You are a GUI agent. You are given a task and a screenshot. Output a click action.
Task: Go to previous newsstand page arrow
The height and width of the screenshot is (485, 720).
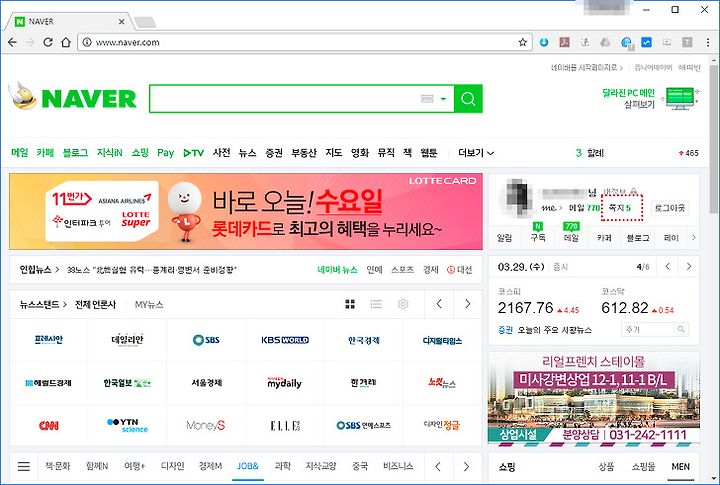point(439,304)
